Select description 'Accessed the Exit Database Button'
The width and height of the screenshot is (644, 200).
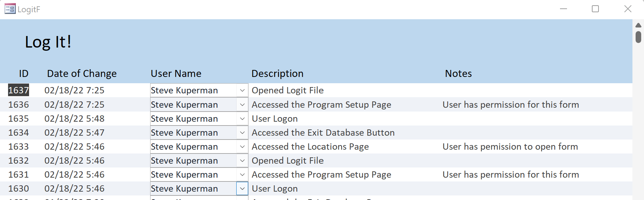point(323,133)
